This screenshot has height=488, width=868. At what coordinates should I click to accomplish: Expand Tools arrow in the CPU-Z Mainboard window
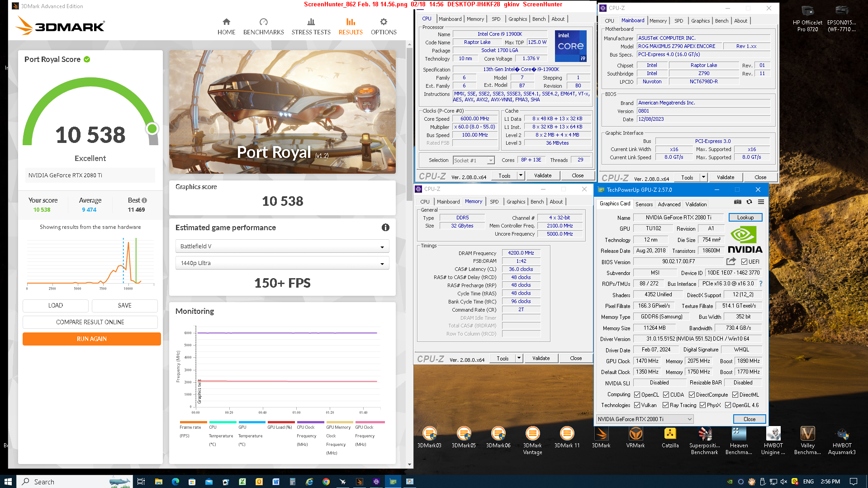703,177
